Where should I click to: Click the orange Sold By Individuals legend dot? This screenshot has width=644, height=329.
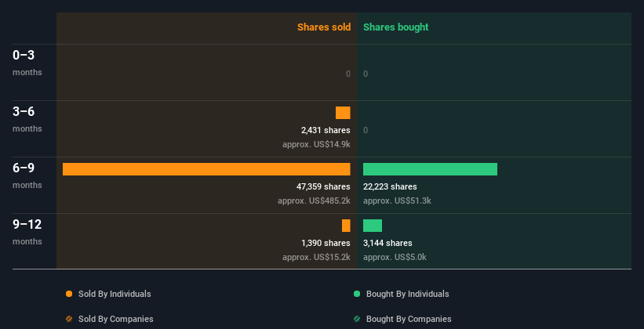pyautogui.click(x=69, y=294)
